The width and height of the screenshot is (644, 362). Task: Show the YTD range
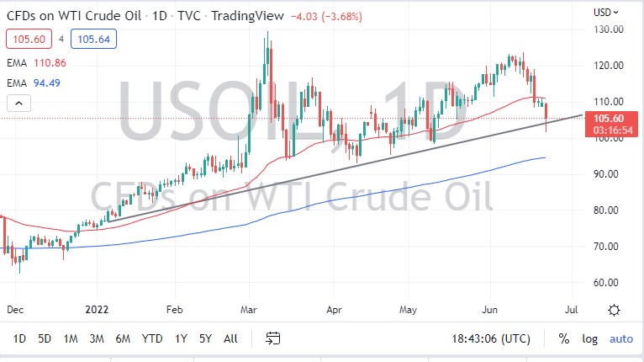point(152,338)
